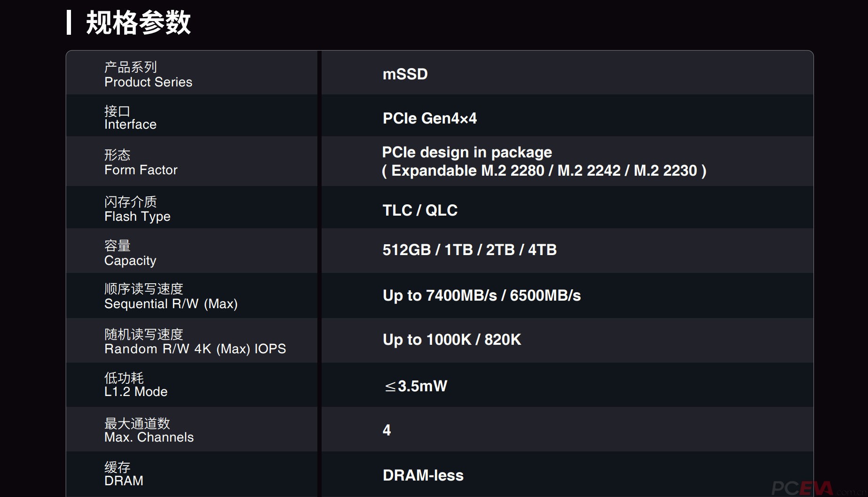Select the Interface row label
868x497 pixels.
(130, 118)
